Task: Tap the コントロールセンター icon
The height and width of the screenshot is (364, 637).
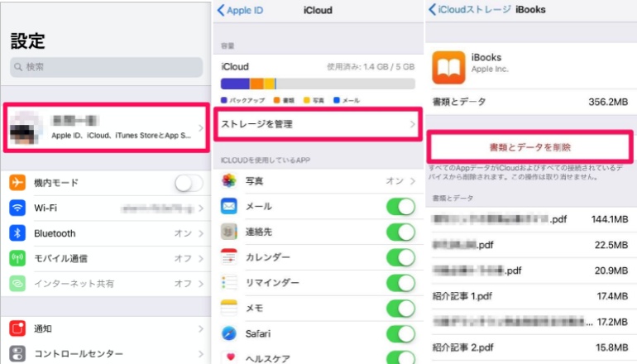Action: (17, 353)
